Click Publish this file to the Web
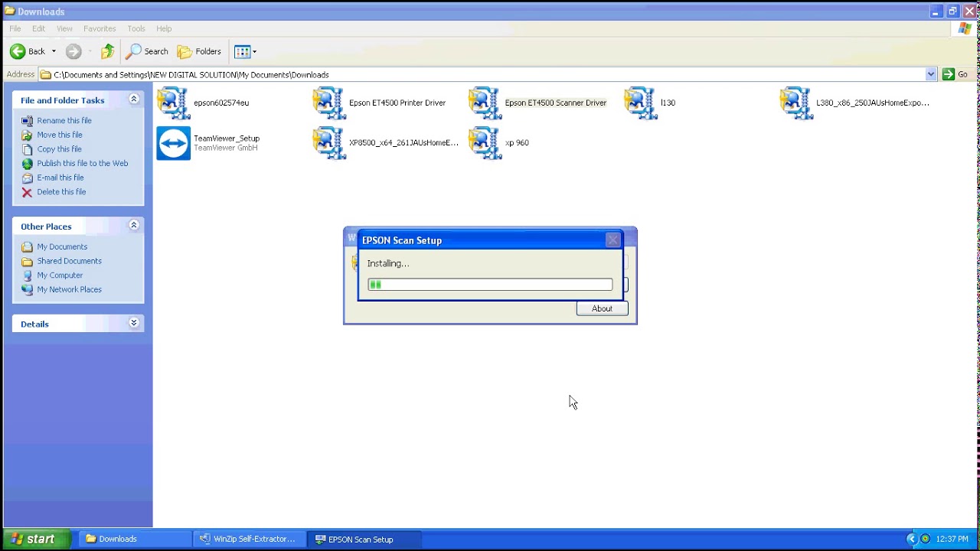 click(83, 163)
